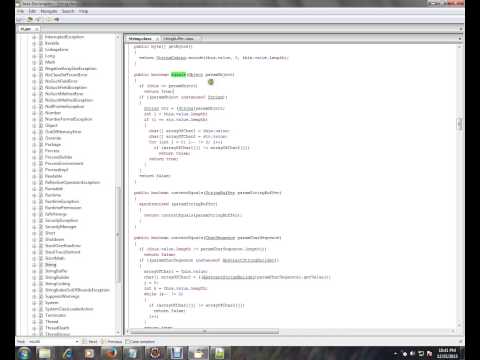Select RuntimeException in the tree

62,202
